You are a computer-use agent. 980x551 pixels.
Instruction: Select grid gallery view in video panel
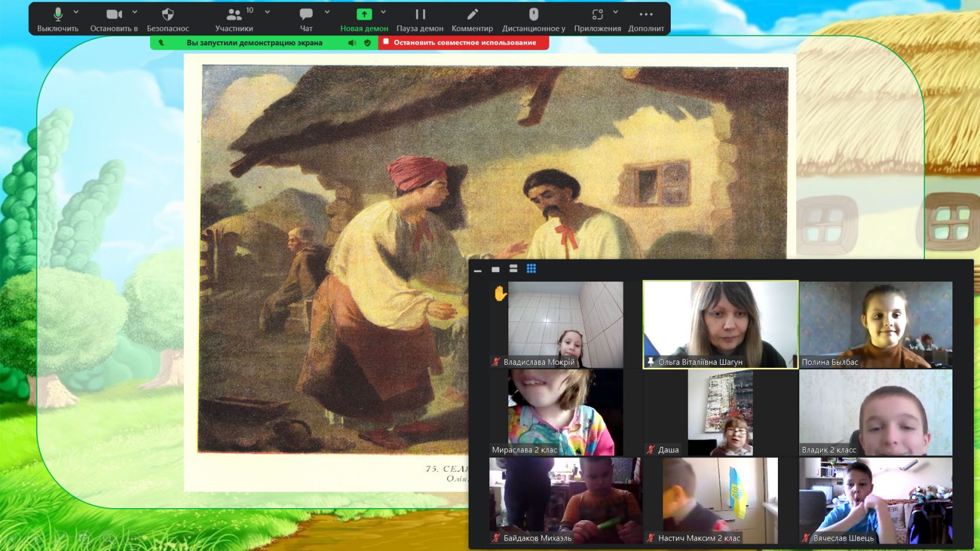coord(531,269)
